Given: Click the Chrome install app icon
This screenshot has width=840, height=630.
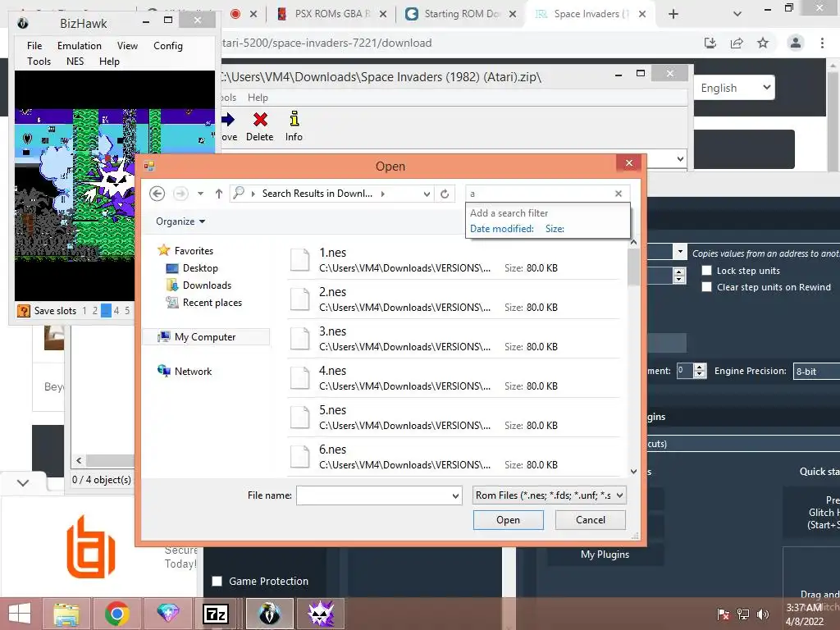Looking at the screenshot, I should pos(710,43).
